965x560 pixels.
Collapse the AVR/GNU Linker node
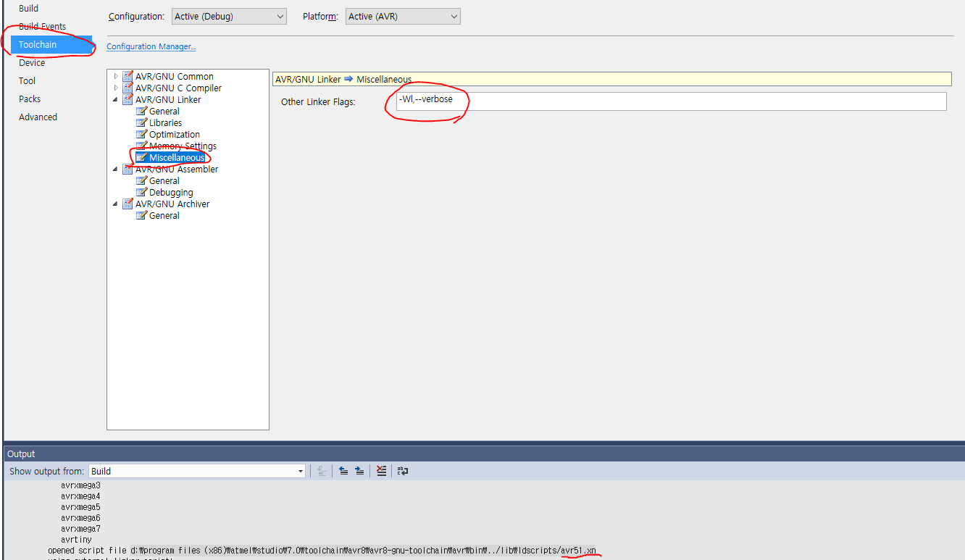115,99
